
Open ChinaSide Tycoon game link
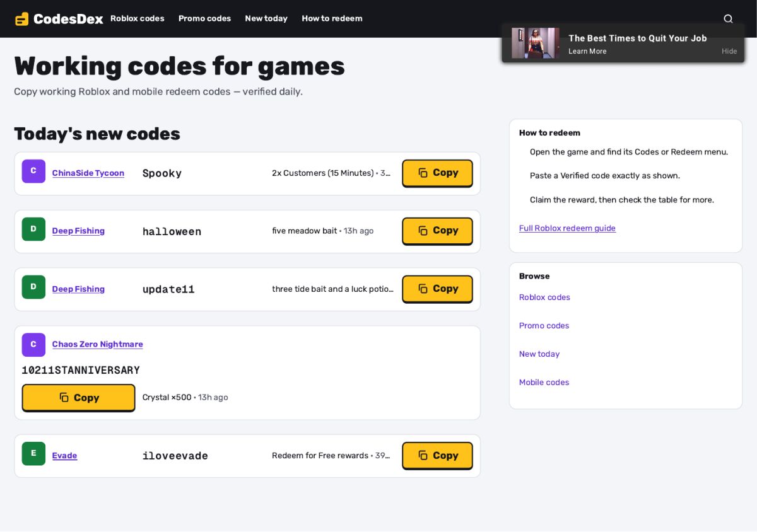(88, 173)
